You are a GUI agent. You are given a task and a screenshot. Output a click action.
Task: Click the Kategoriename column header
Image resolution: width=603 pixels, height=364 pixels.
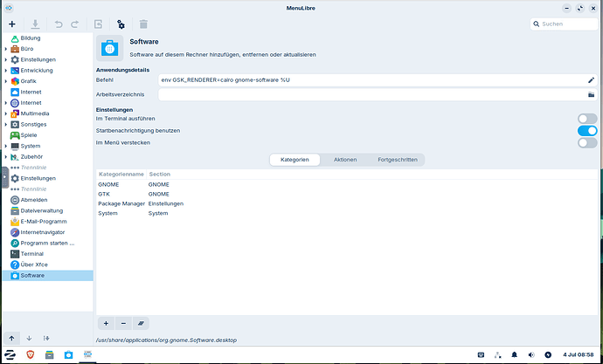pyautogui.click(x=121, y=175)
